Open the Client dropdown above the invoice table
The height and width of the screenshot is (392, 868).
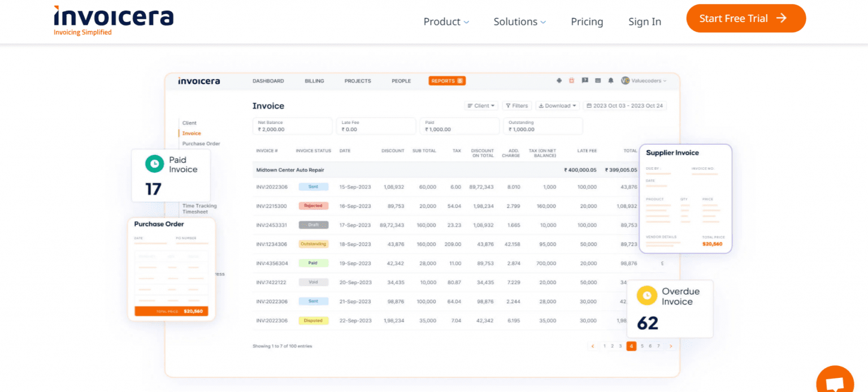[x=481, y=105]
